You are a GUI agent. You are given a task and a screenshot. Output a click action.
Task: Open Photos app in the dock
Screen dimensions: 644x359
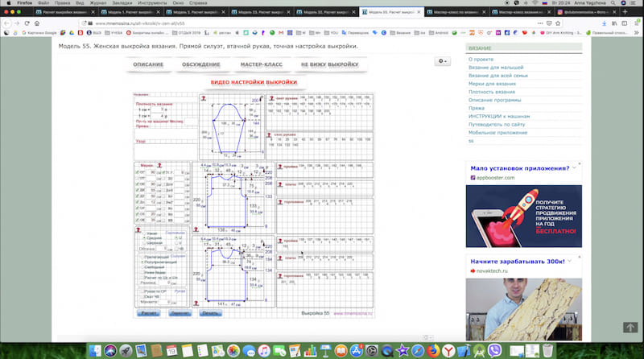(x=233, y=351)
